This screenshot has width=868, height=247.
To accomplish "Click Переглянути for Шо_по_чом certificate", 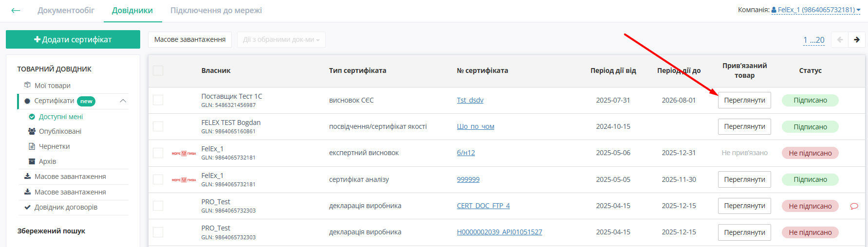I will point(744,126).
